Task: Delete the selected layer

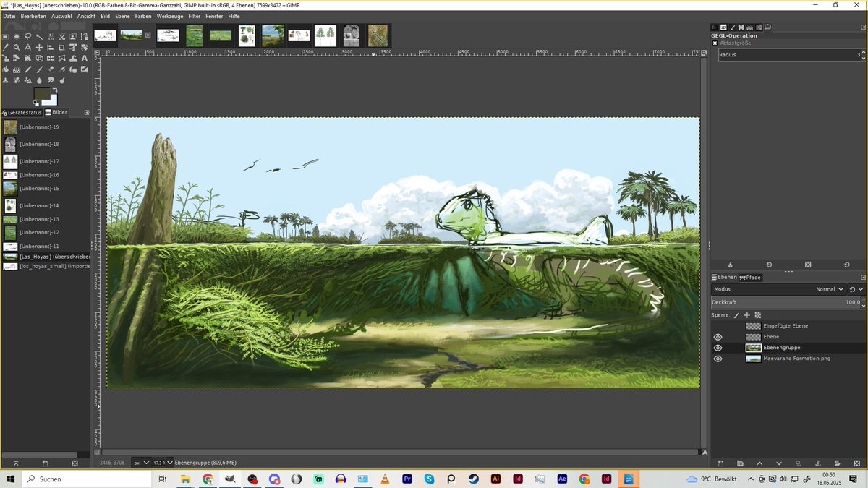Action: (x=856, y=463)
